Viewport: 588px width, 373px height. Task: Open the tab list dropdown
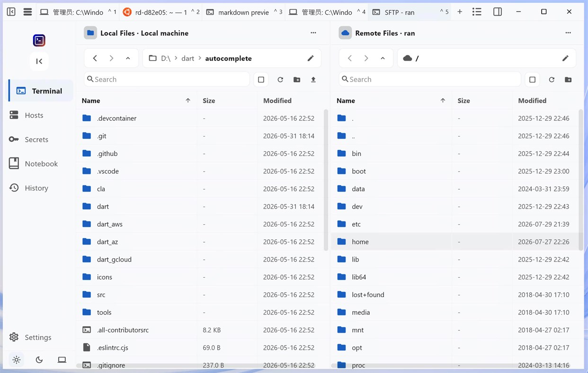(477, 12)
